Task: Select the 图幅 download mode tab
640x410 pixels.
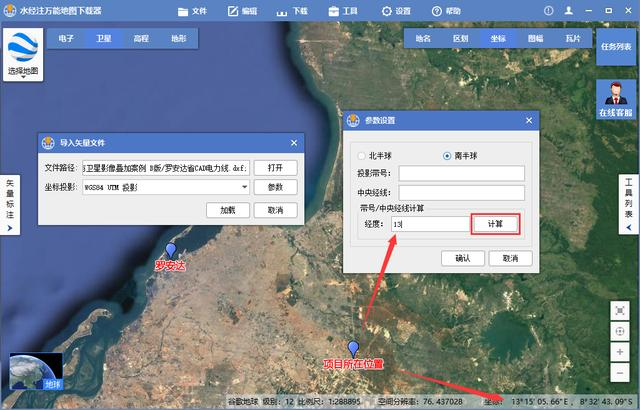Action: tap(536, 39)
